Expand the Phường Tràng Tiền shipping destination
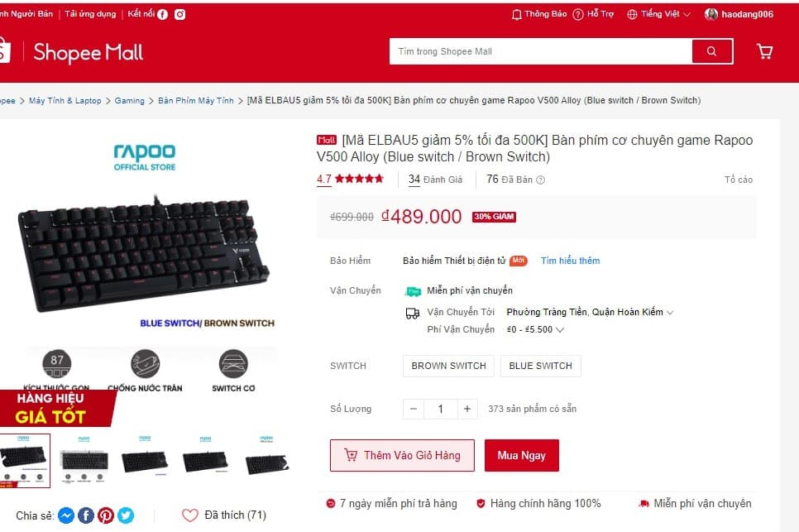The image size is (799, 532). [x=590, y=312]
